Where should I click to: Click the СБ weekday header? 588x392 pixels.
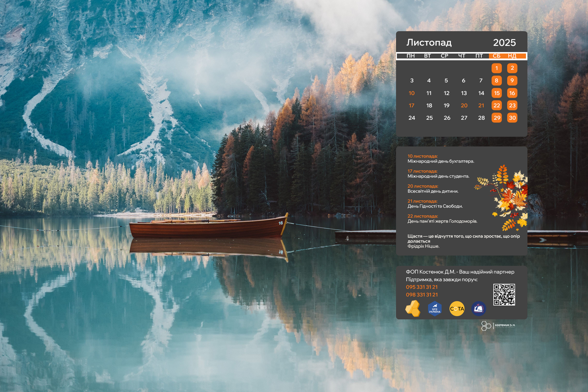pyautogui.click(x=497, y=56)
